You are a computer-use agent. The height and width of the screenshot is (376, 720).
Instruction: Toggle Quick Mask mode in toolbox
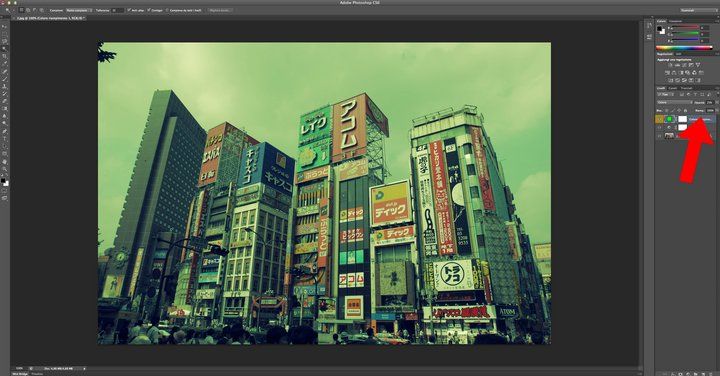click(x=5, y=191)
